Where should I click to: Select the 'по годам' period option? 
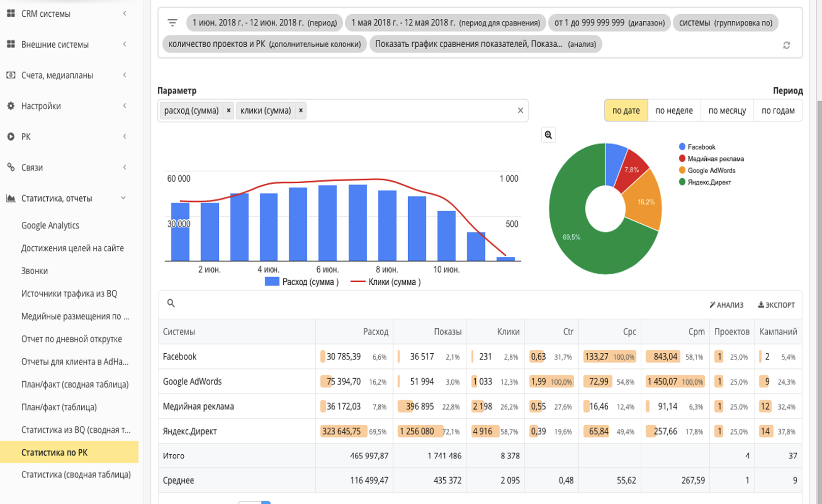click(x=778, y=111)
